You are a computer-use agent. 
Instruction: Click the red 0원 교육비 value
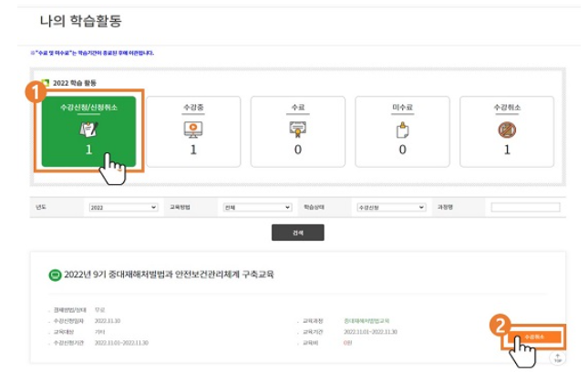347,343
